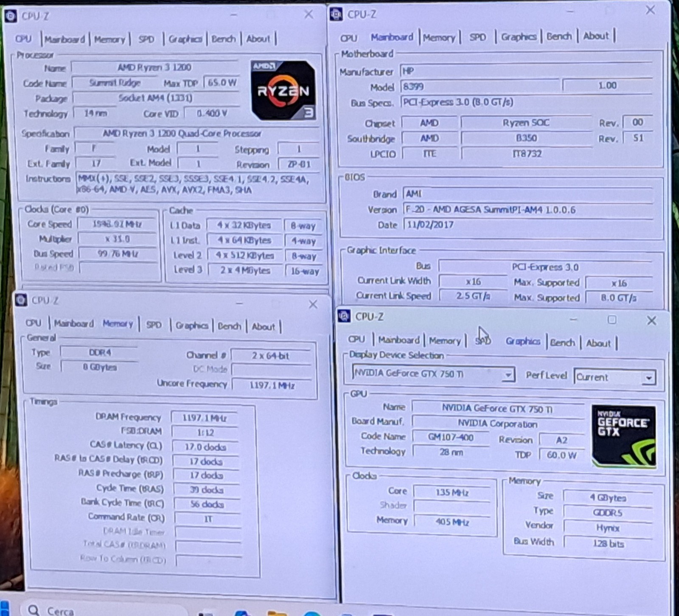The image size is (679, 616).
Task: Click the GPU Code Name value "GM107-400"
Action: tap(451, 437)
